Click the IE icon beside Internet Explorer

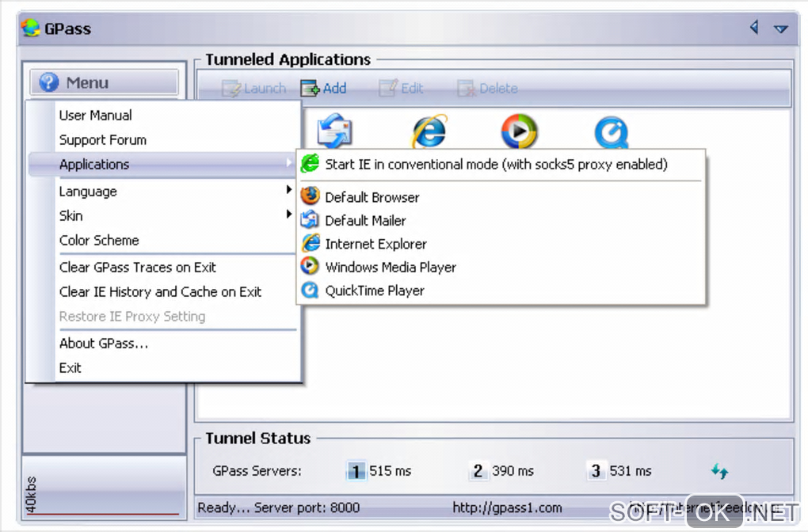[x=311, y=242]
